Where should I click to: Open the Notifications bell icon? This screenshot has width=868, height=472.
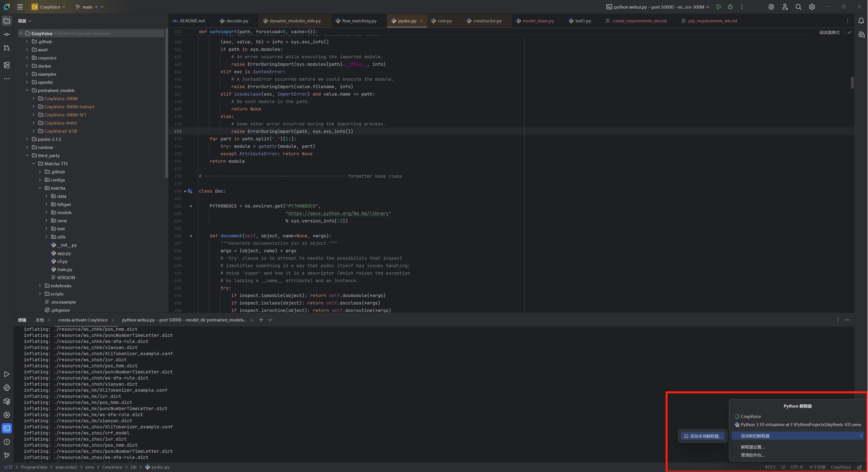click(x=861, y=21)
